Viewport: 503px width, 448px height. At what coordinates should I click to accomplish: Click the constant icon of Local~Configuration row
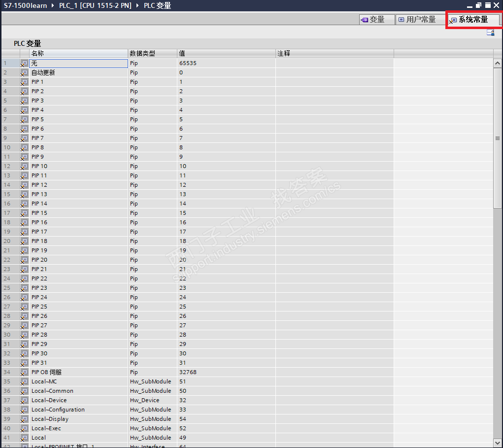click(x=24, y=410)
